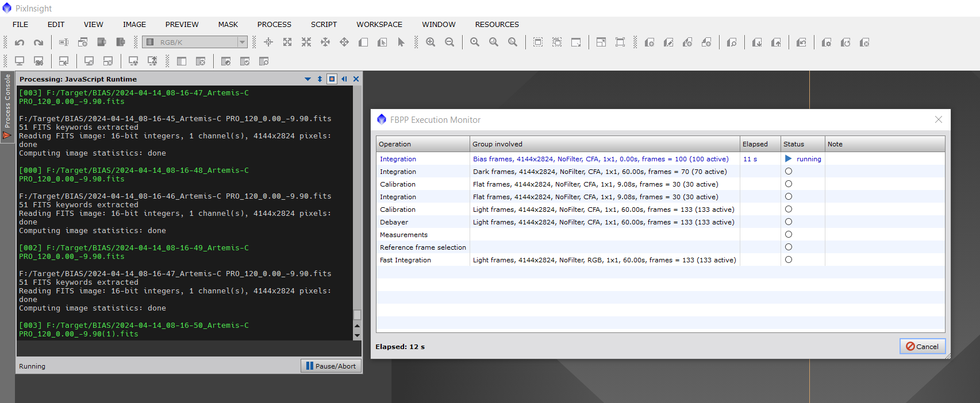
Task: Select the Debayer operation row
Action: [x=660, y=222]
